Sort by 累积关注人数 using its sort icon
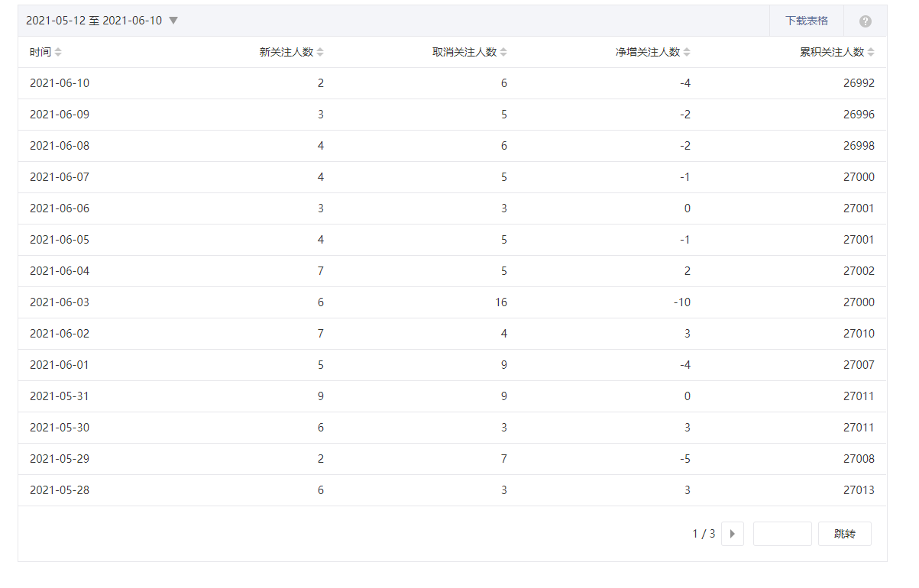 click(x=871, y=52)
